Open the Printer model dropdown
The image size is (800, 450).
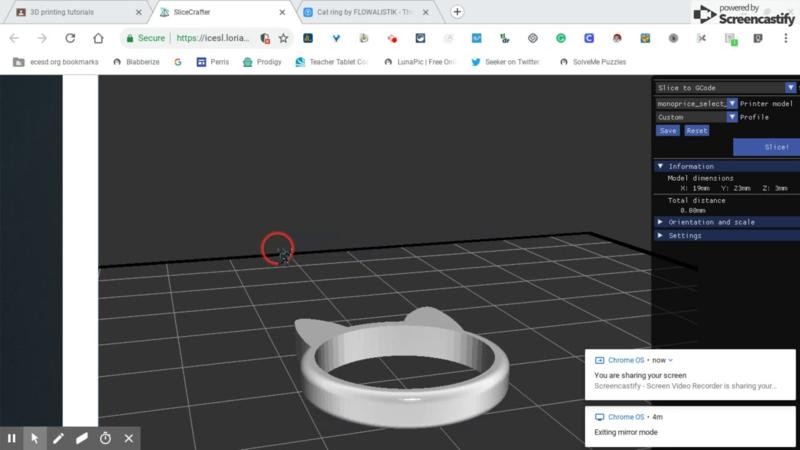[x=732, y=103]
